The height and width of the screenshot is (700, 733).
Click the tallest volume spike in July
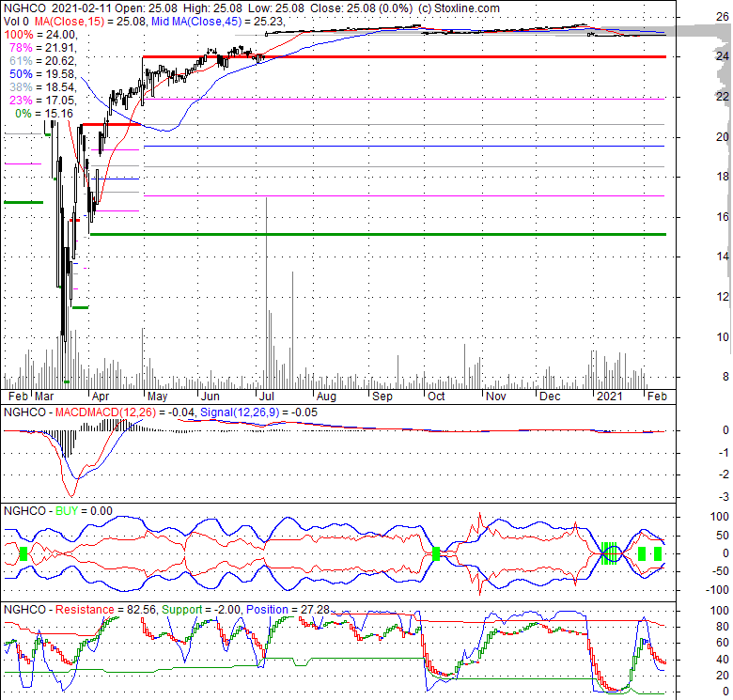[267, 293]
